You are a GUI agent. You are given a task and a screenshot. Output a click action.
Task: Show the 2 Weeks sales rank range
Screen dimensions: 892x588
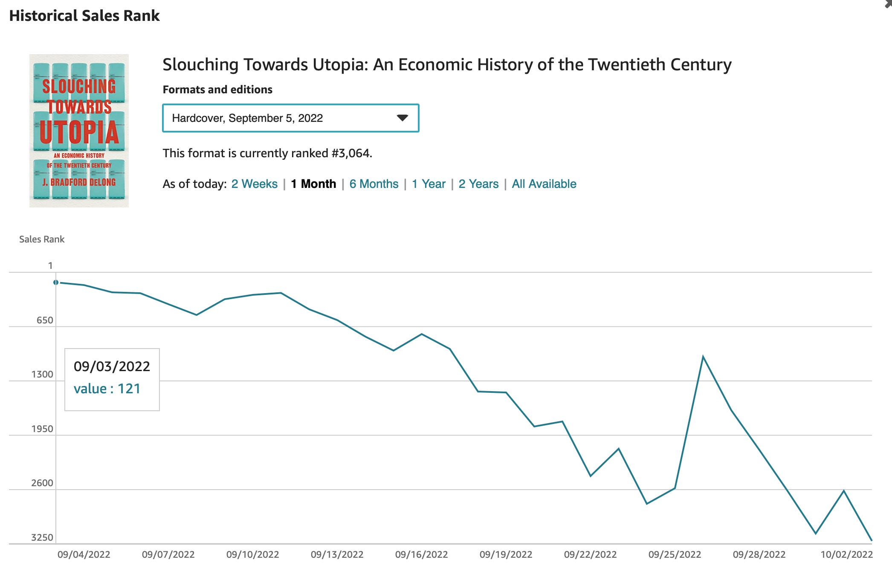(254, 184)
